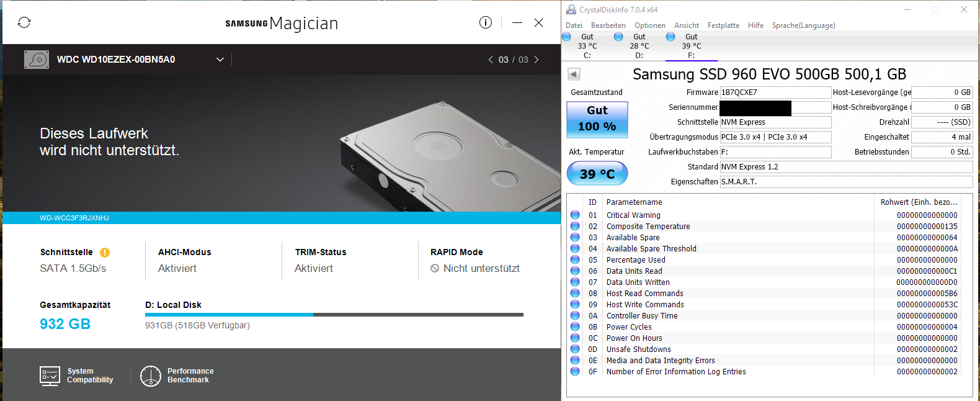Click the Gut 100 % health status button
Image resolution: width=980 pixels, height=401 pixels.
pyautogui.click(x=597, y=119)
